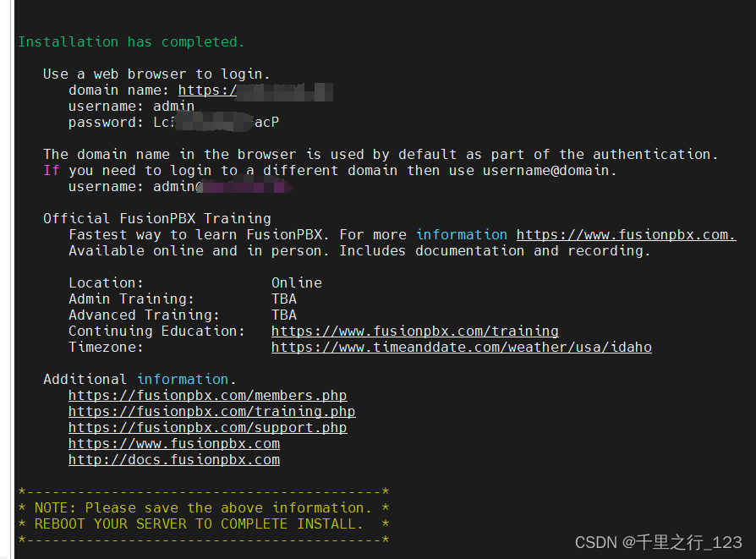
Task: Click the https:// domain name login link
Action: (x=208, y=90)
